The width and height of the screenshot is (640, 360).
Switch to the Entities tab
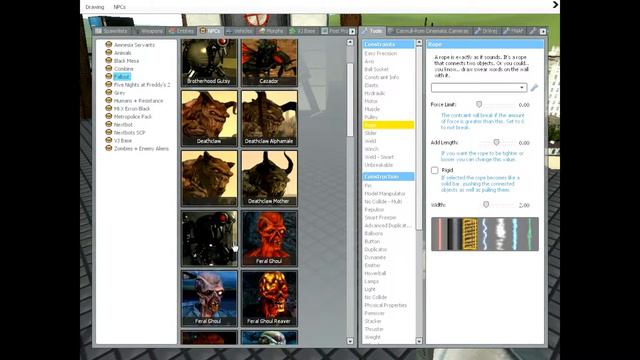click(182, 31)
